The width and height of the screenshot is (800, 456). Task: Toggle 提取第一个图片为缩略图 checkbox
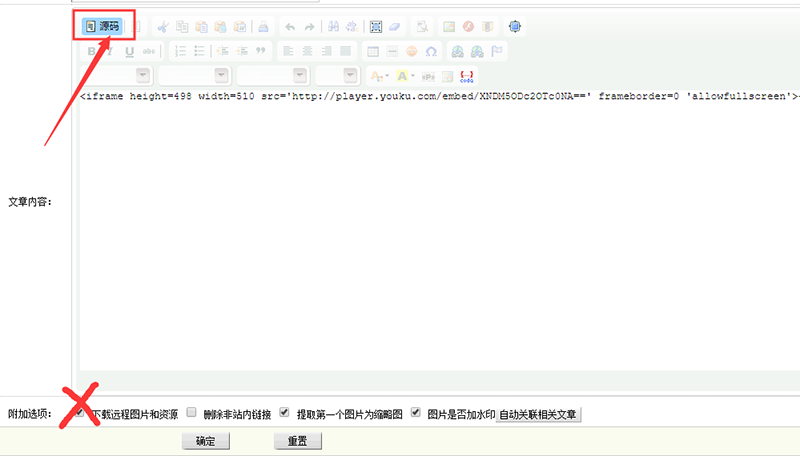pyautogui.click(x=285, y=412)
